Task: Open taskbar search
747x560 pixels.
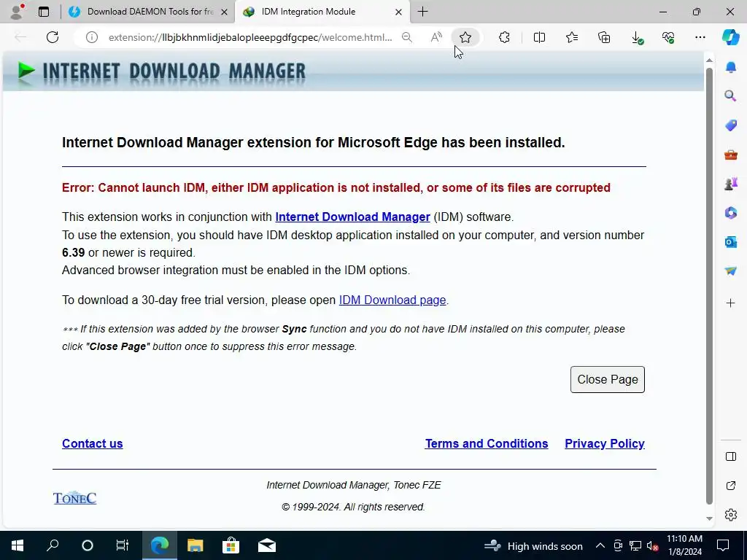Action: point(53,545)
